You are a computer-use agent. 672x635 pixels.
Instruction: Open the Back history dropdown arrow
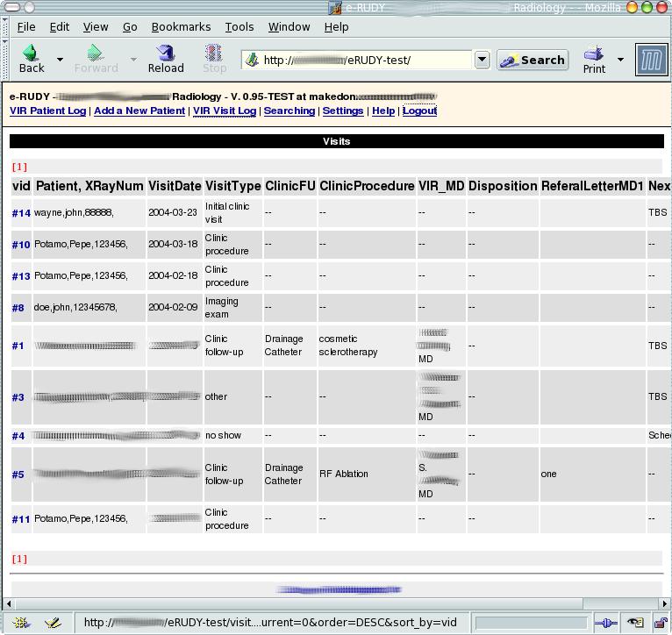coord(60,60)
